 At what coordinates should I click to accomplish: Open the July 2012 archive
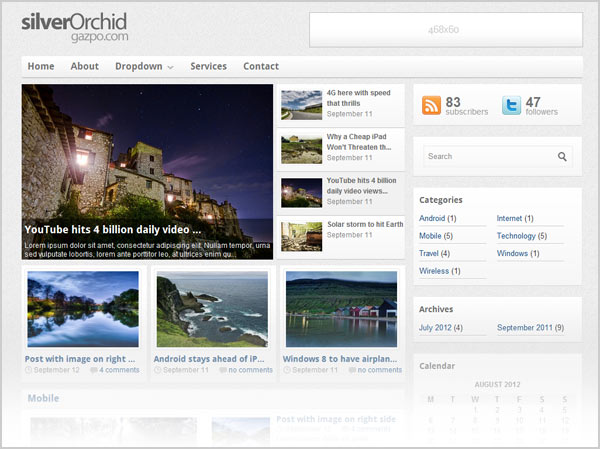click(435, 328)
